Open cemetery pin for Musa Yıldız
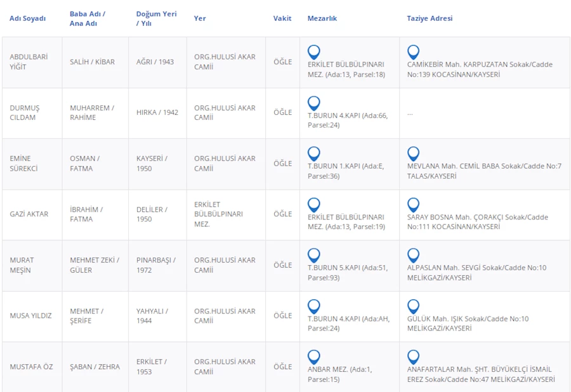 (x=313, y=306)
